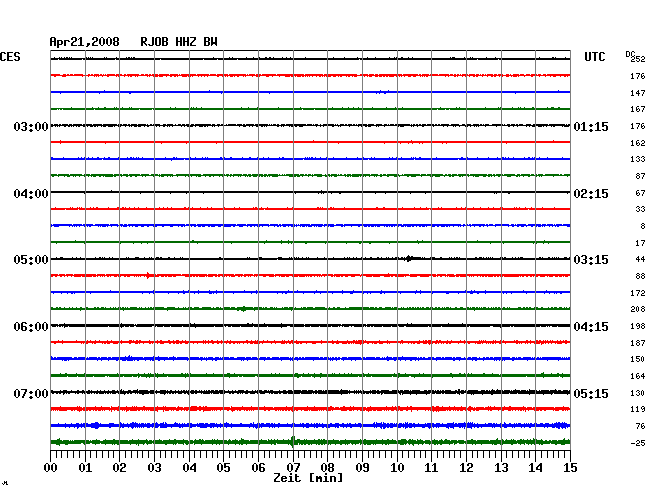Pick the DC offset value 130
650x494 pixels.
[638, 393]
